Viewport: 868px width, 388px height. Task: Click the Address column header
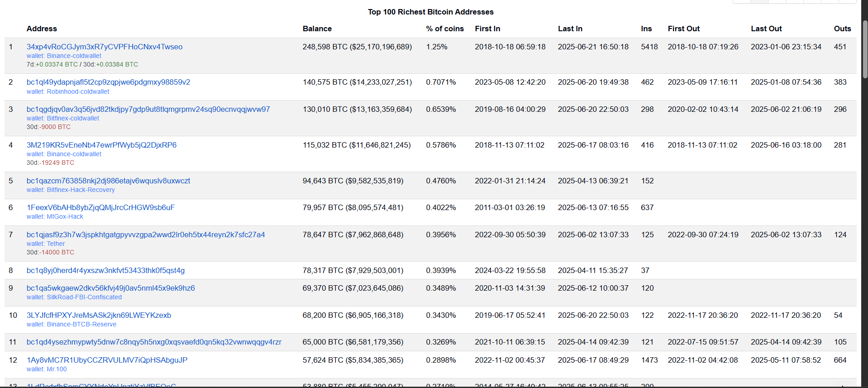point(42,29)
